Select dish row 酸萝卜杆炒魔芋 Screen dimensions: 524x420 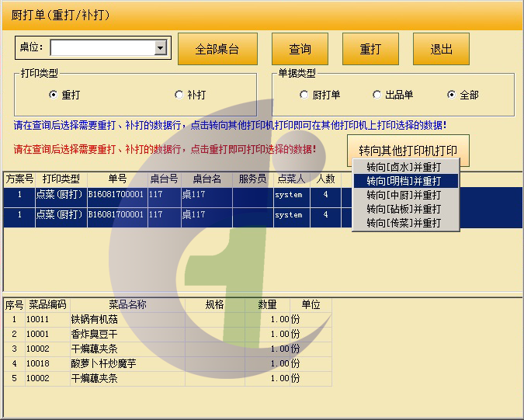[168, 363]
